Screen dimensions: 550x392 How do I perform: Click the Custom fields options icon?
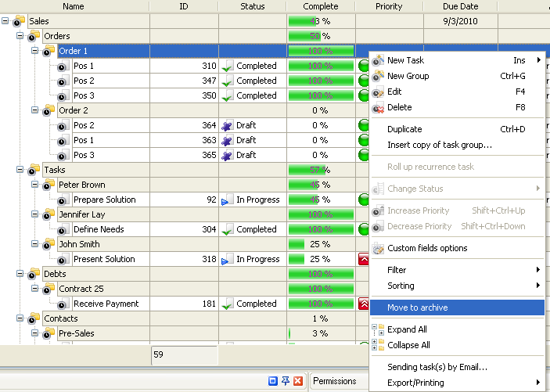(x=379, y=248)
